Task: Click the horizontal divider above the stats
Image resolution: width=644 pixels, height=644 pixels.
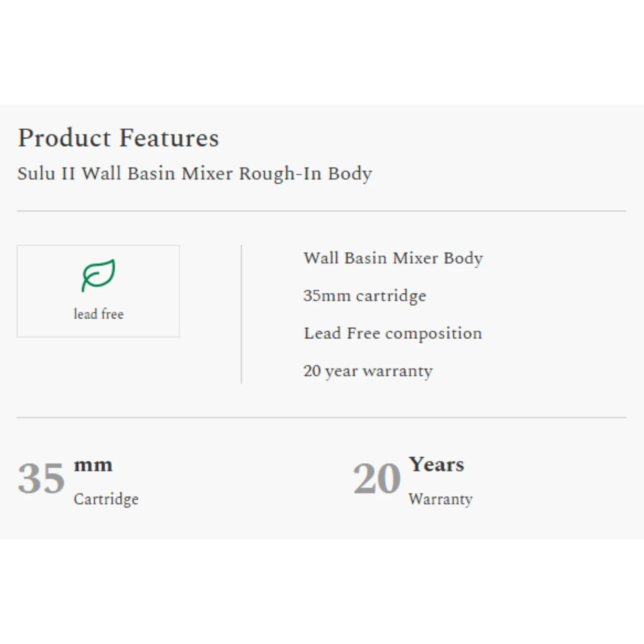Action: [x=321, y=418]
